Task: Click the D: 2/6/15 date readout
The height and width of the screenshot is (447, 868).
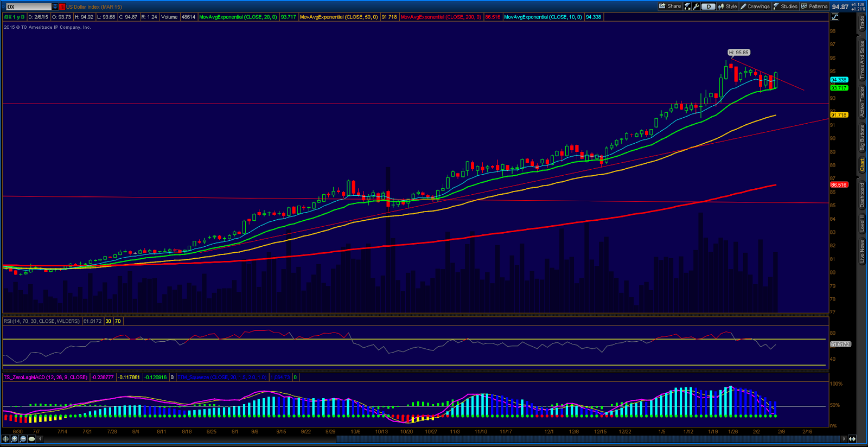Action: pyautogui.click(x=38, y=17)
